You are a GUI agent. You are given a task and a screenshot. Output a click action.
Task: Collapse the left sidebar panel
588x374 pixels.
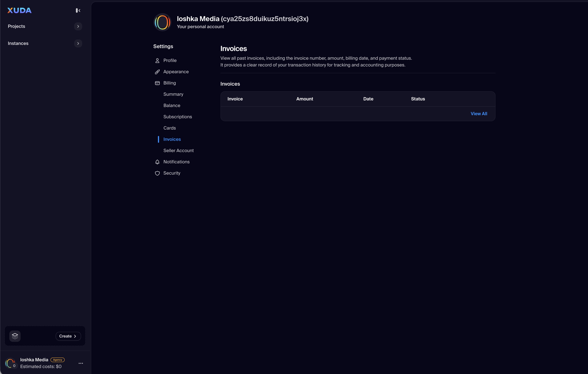(78, 10)
